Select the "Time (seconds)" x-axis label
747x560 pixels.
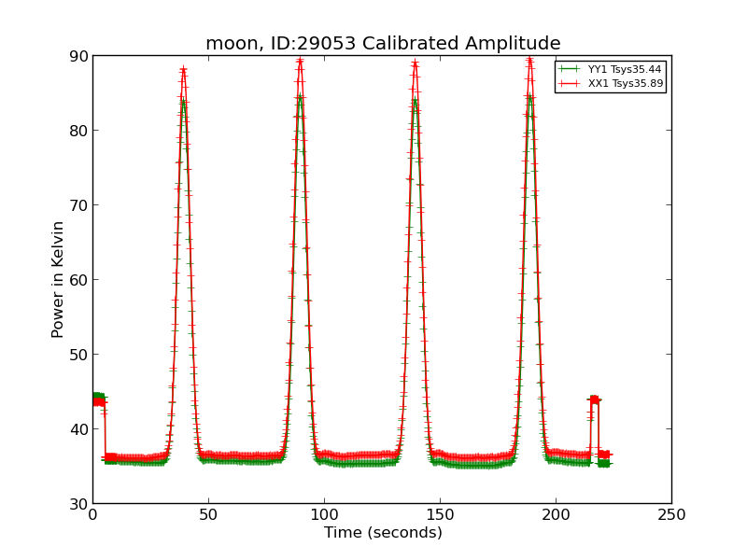click(x=383, y=532)
